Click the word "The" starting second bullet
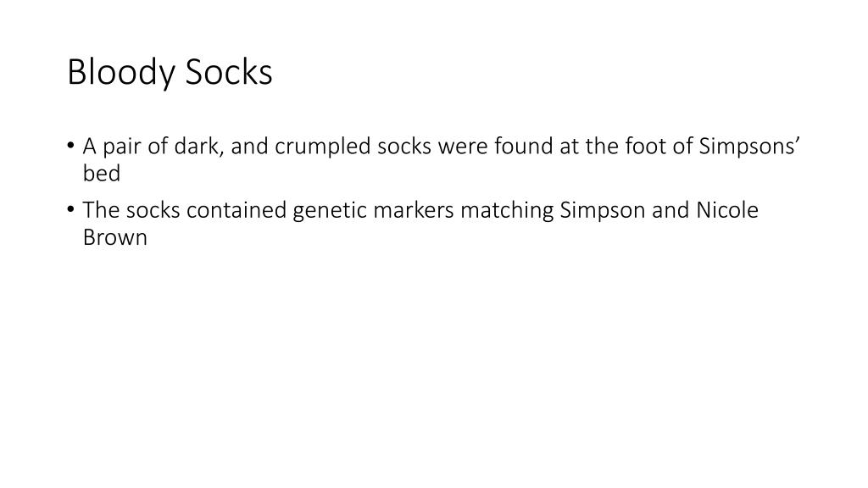Screen dimensions: 868x488 [x=102, y=210]
